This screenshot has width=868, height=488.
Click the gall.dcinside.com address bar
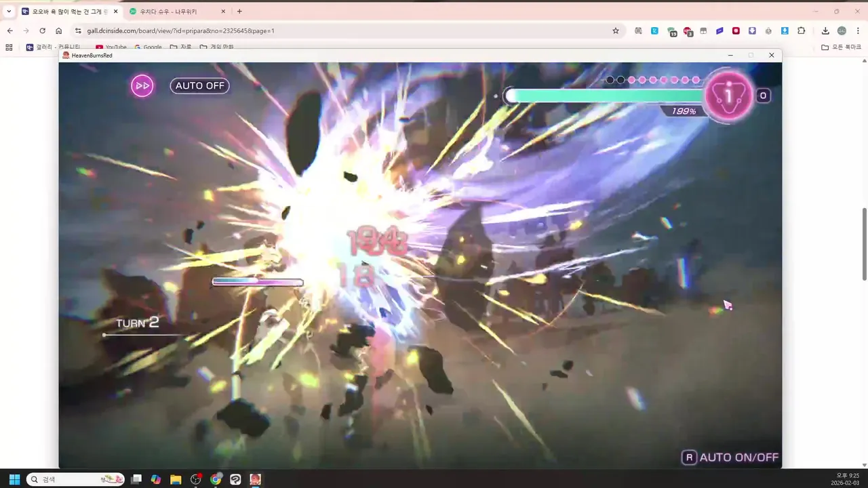pyautogui.click(x=346, y=30)
